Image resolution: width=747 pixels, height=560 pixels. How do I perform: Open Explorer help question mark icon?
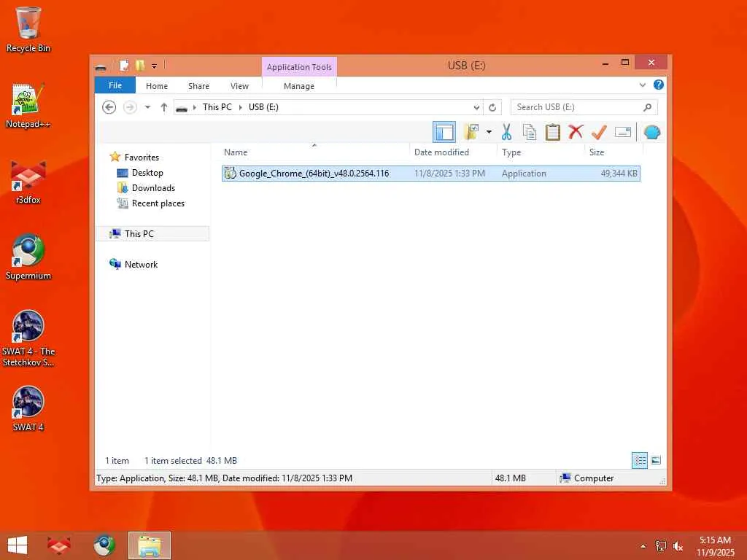659,85
